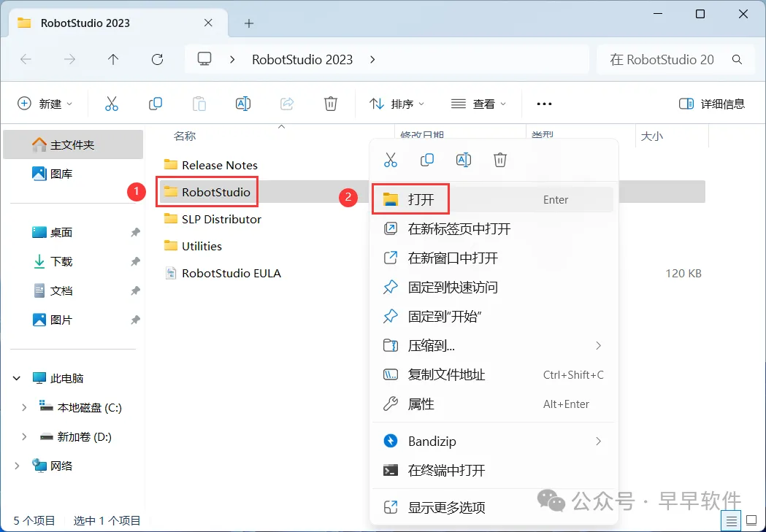Select the RobotStudio 2023 tab
The height and width of the screenshot is (532, 766).
point(118,23)
